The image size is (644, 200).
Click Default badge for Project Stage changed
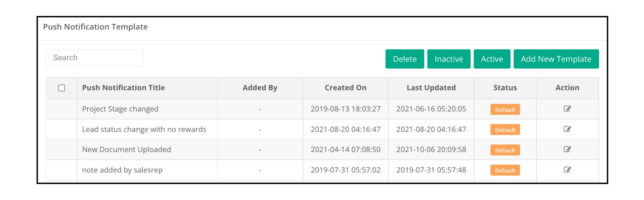[x=505, y=110]
